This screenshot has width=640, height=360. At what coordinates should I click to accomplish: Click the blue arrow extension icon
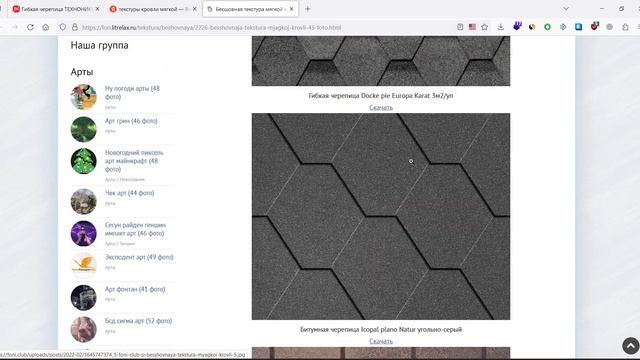(x=563, y=27)
